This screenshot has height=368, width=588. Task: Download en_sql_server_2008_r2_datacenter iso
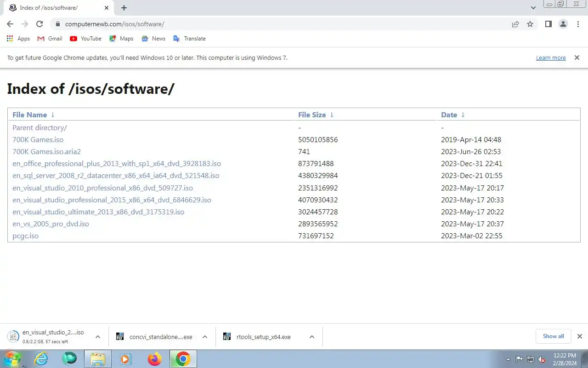pyautogui.click(x=116, y=176)
